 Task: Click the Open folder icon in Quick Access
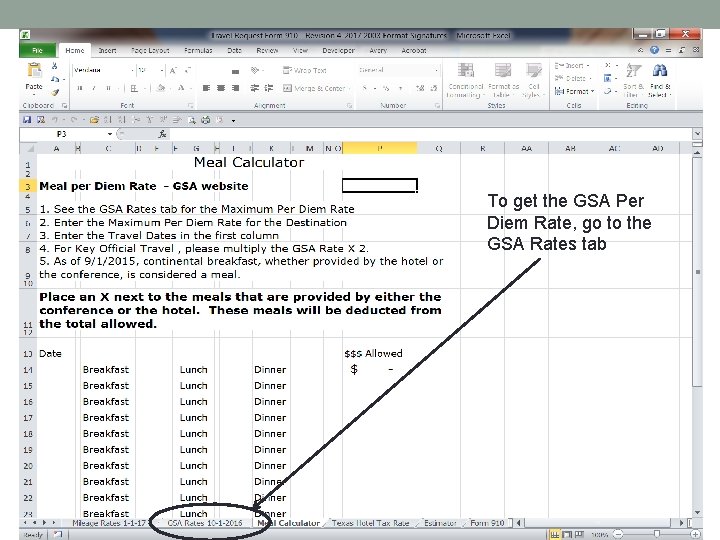point(94,120)
